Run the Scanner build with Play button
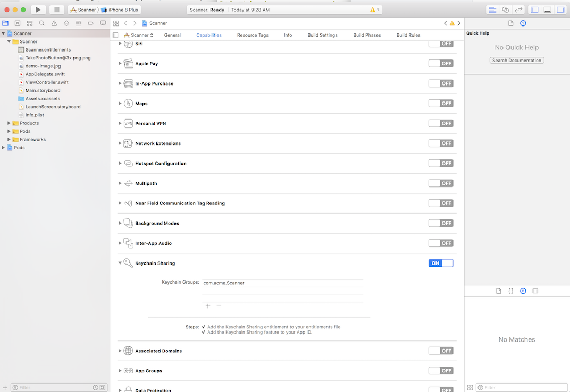The height and width of the screenshot is (392, 570). point(38,10)
